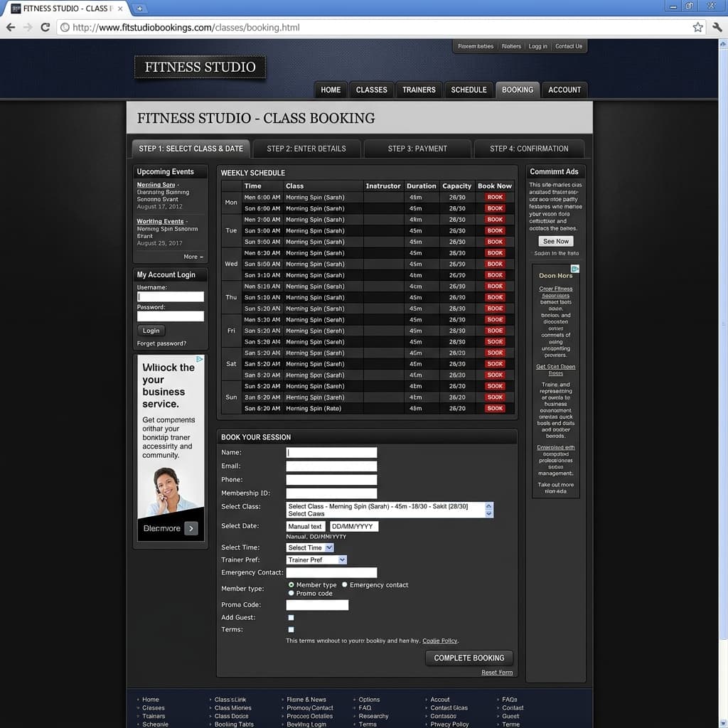This screenshot has height=728, width=728.
Task: Reload the booking page
Action: [x=45, y=28]
